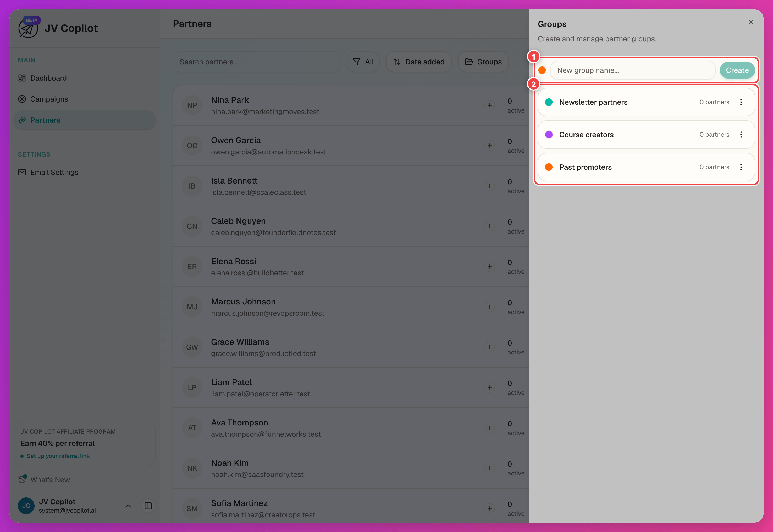Click the plus icon for Liam Patel
Screen dimensions: 773x532
489,388
